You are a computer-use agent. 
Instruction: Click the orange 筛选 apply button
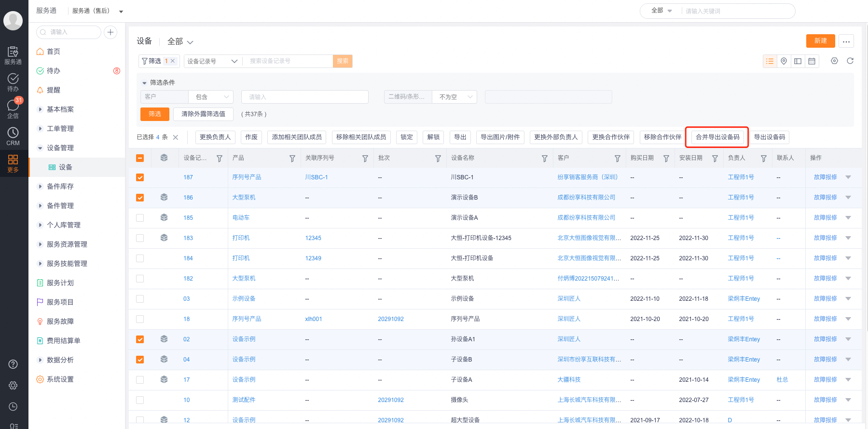pyautogui.click(x=155, y=114)
